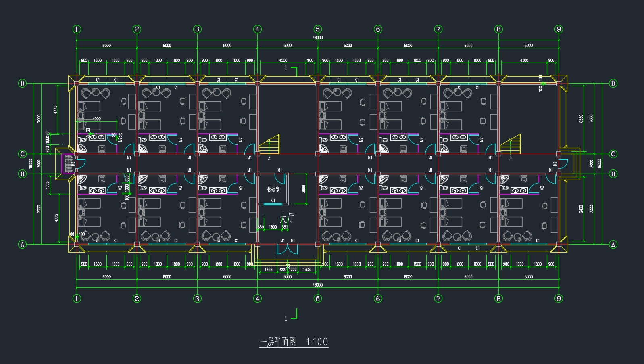Select axis bubble B on the right side
This screenshot has height=364, width=644.
[x=613, y=174]
